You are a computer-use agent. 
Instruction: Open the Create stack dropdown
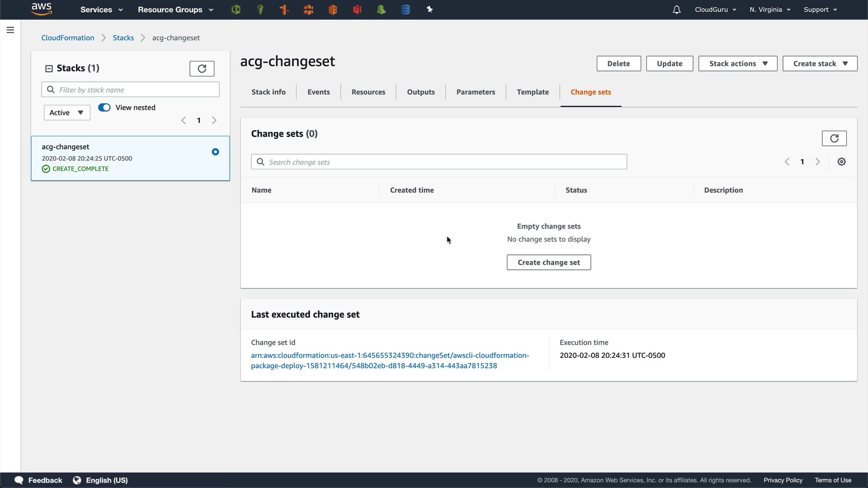pos(820,64)
